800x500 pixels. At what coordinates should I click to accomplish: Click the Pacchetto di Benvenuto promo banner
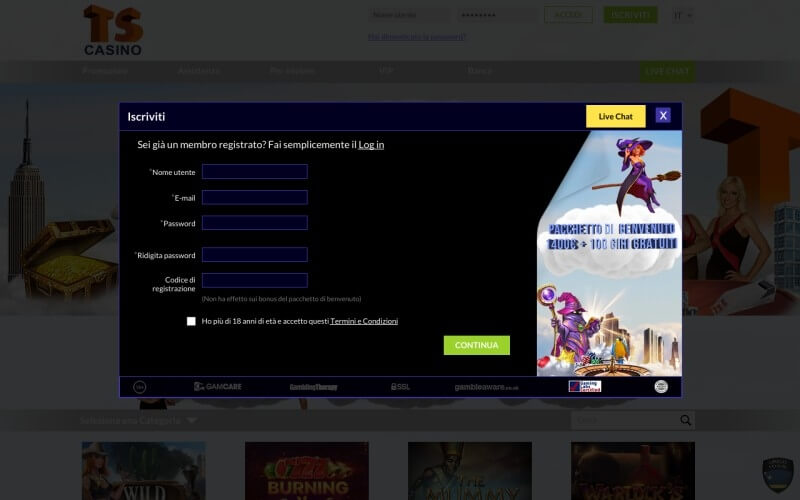pyautogui.click(x=610, y=254)
